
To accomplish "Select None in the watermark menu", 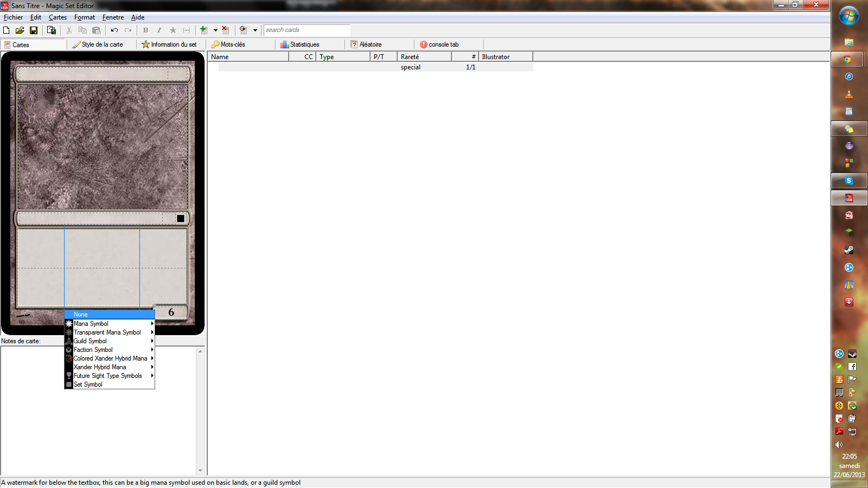I will tap(110, 314).
